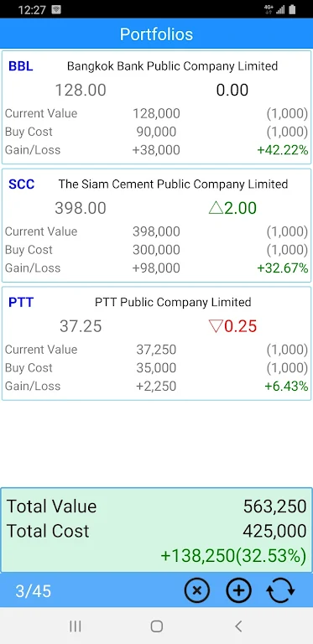Tap the refresh arrows icon

pyautogui.click(x=280, y=590)
